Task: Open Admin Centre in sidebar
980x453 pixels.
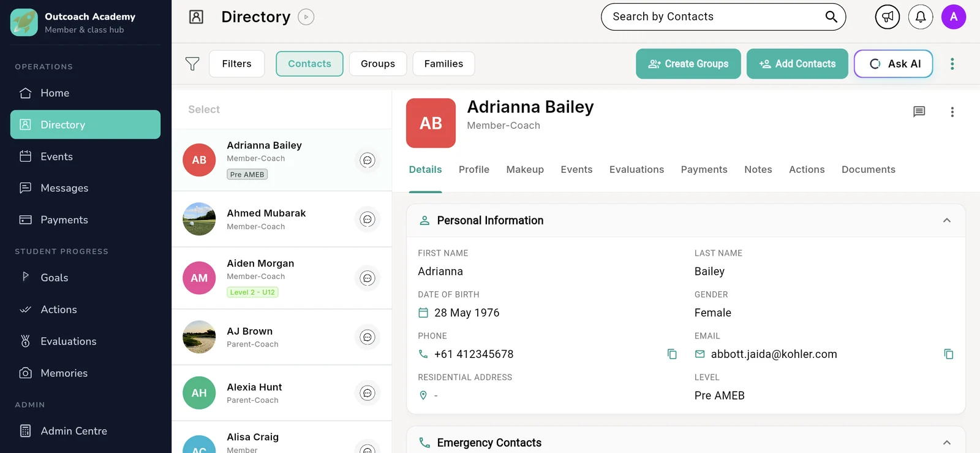Action: point(85,431)
